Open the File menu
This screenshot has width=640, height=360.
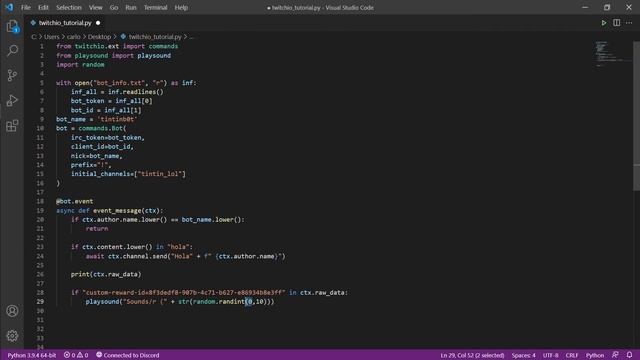[26, 7]
